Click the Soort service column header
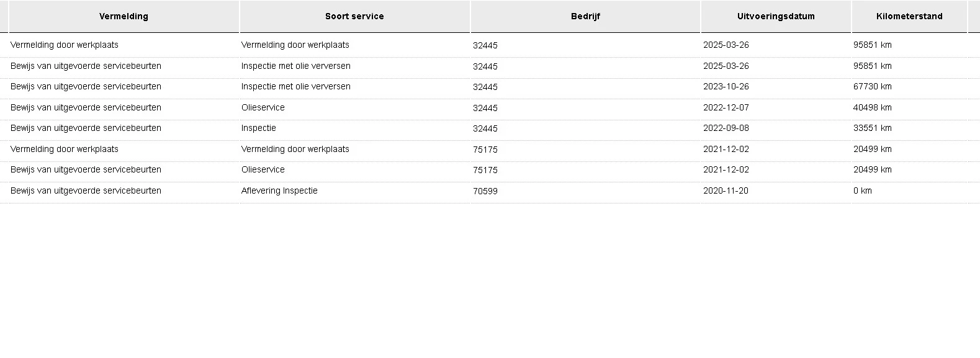Image resolution: width=980 pixels, height=358 pixels. (x=354, y=17)
